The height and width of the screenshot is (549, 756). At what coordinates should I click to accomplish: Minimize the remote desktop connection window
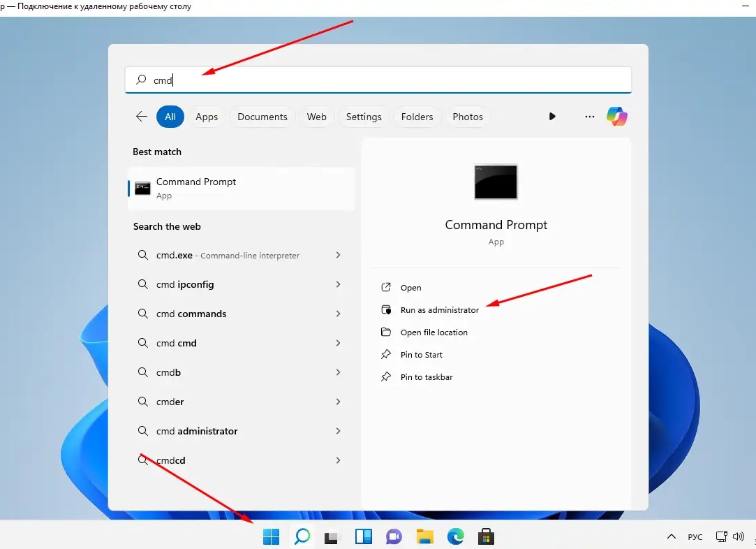pyautogui.click(x=746, y=6)
